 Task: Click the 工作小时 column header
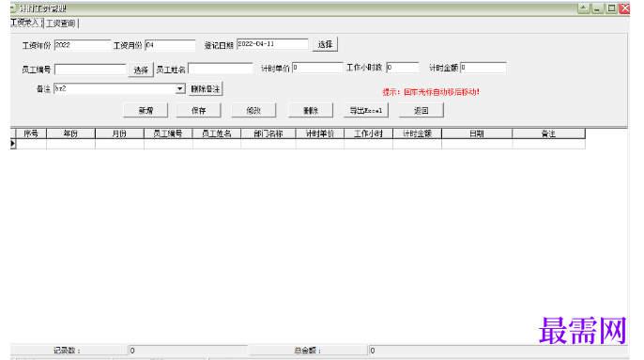pyautogui.click(x=368, y=133)
